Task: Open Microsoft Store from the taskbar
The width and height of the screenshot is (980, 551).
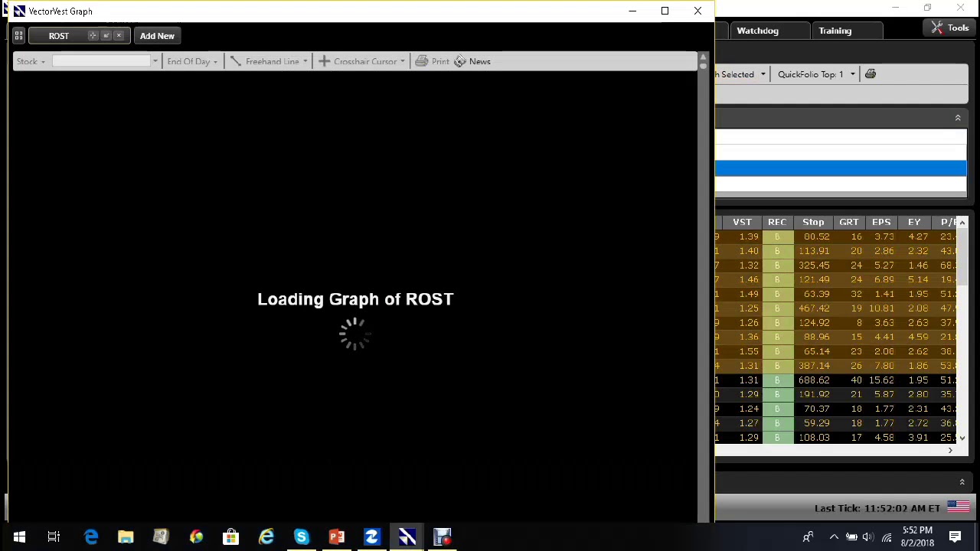Action: [x=230, y=537]
